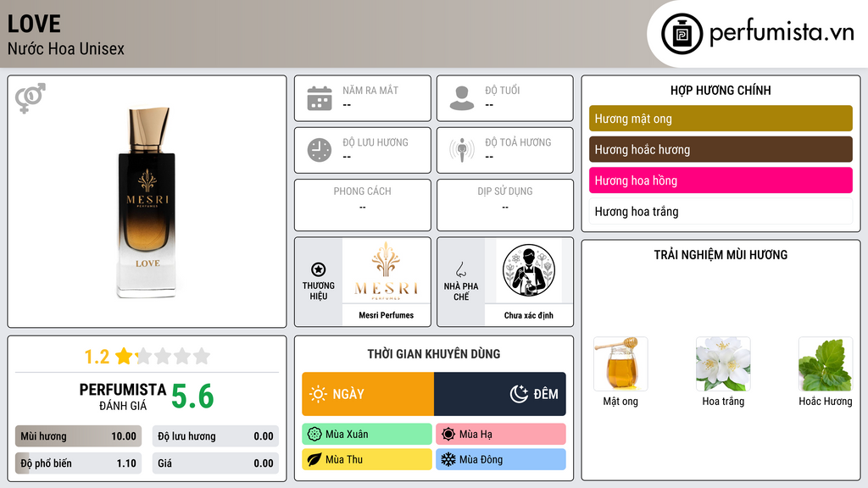Click the DỊP SỬ DỤNG info card

point(505,205)
